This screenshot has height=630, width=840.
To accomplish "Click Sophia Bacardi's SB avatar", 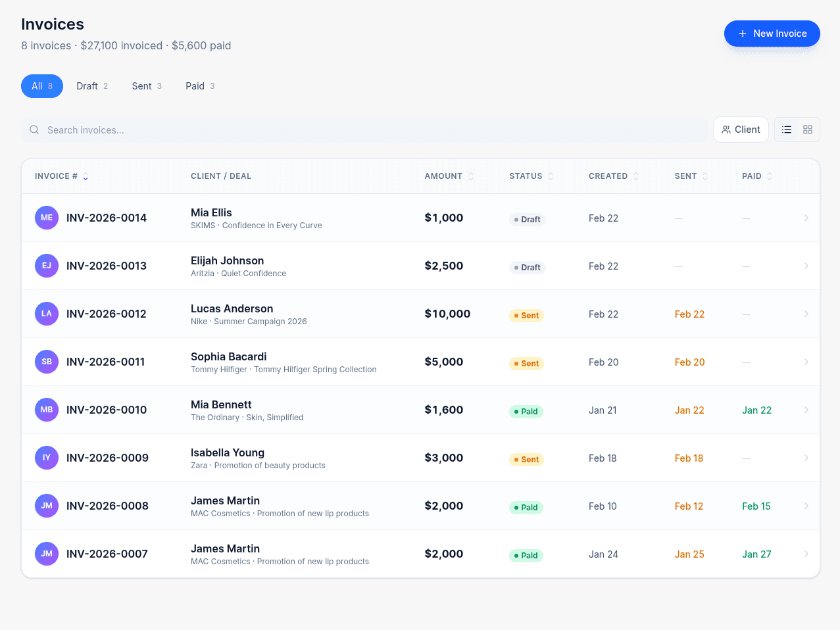I will 47,362.
